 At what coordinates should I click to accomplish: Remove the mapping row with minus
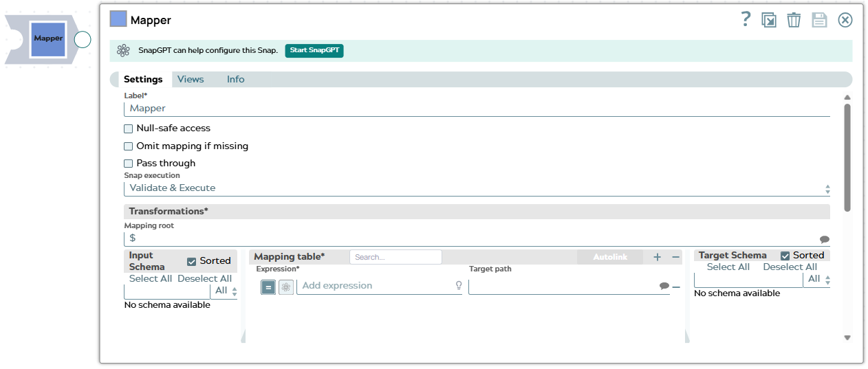click(676, 287)
